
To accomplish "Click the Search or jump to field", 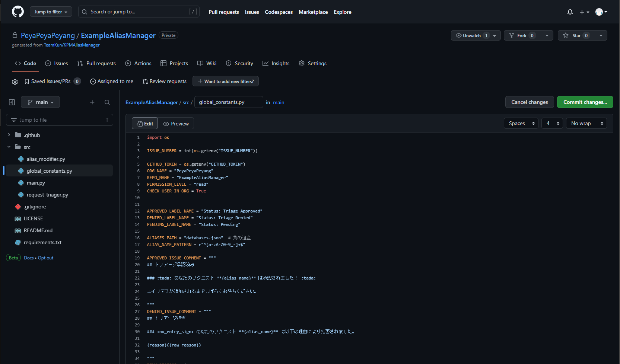I will (139, 12).
